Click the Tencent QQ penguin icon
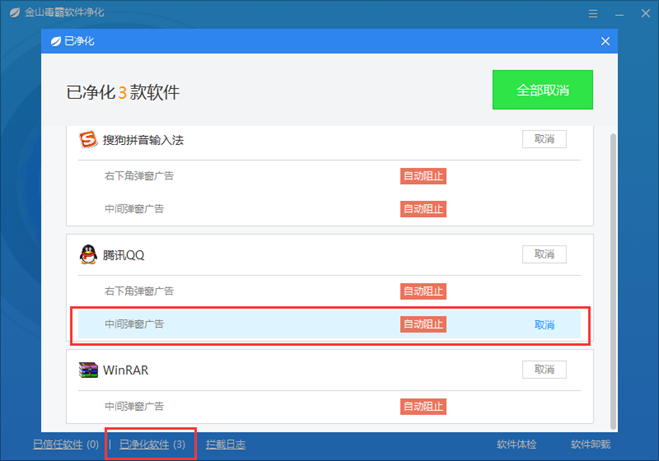 pos(88,255)
